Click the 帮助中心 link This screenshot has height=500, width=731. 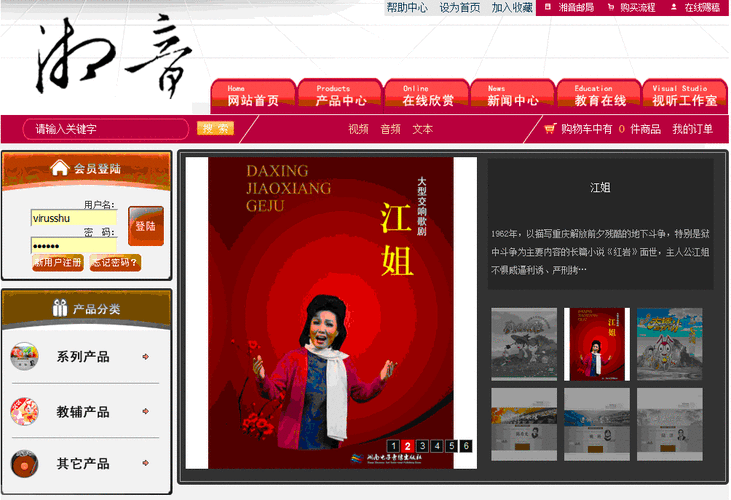[407, 7]
